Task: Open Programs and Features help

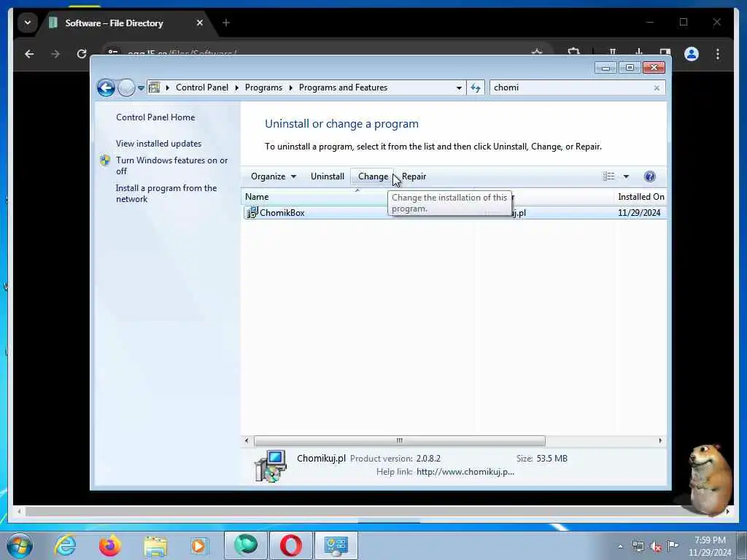Action: 649,176
